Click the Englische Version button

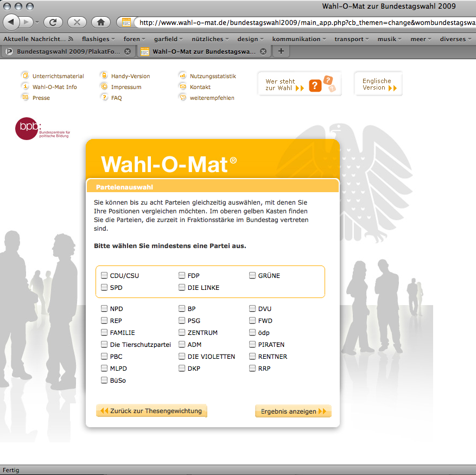coord(378,84)
